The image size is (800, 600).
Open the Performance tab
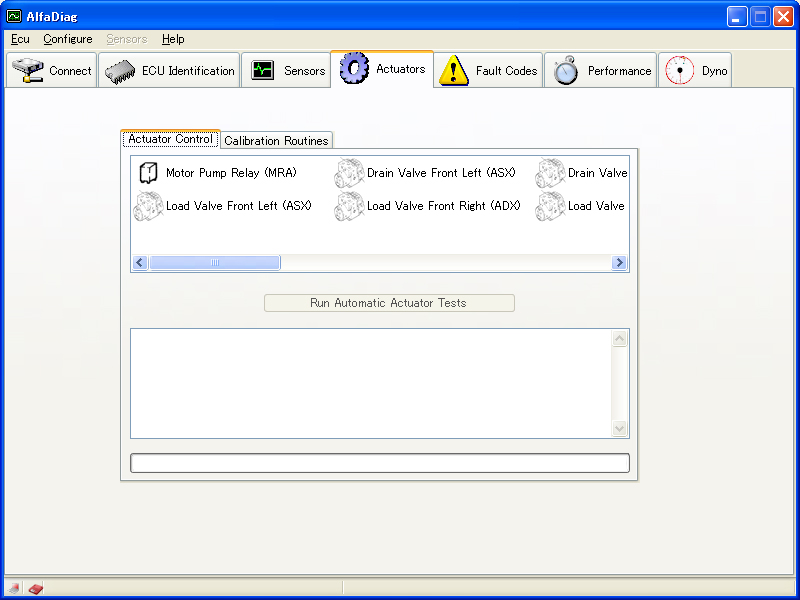601,70
